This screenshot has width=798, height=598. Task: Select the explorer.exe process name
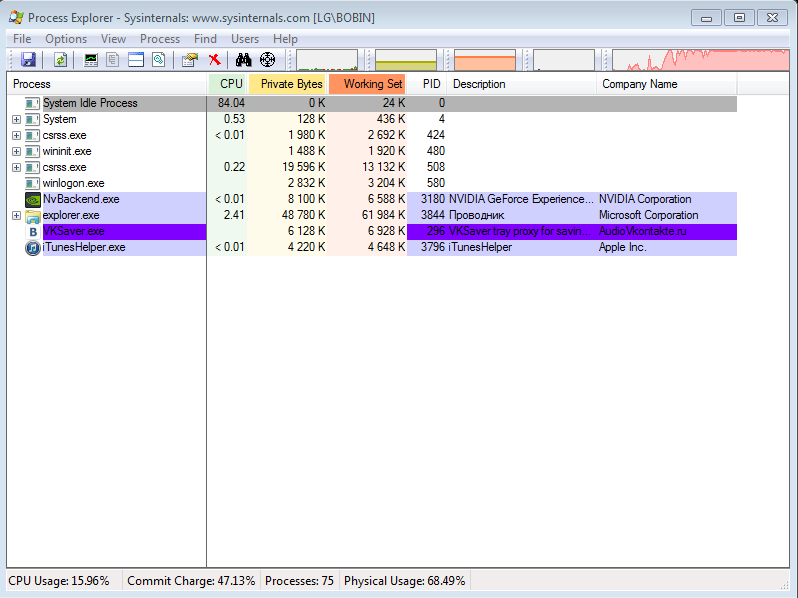pos(71,216)
